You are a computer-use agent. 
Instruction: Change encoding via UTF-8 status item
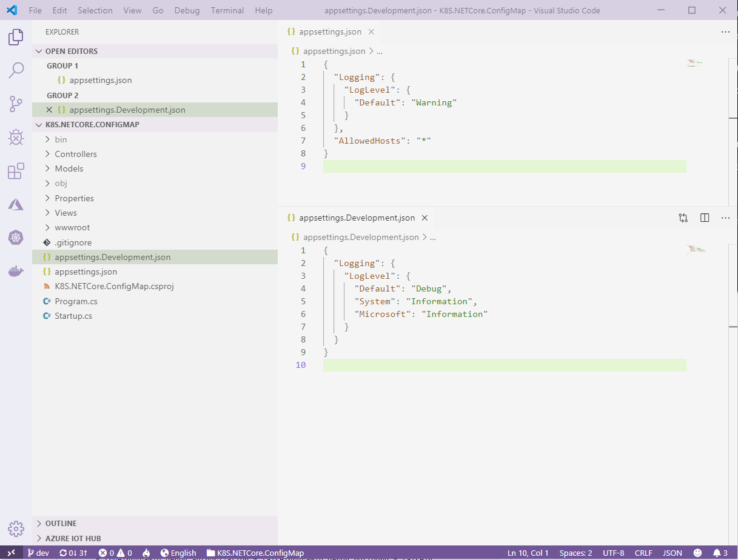tap(613, 553)
